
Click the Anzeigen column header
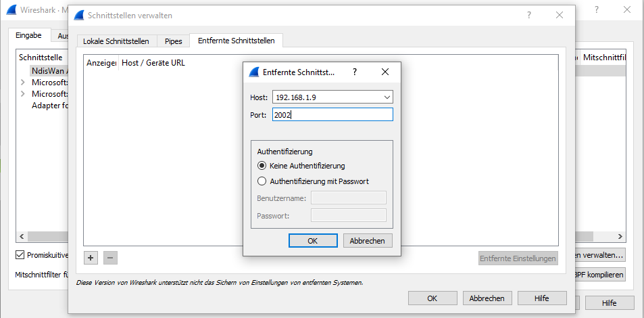click(101, 63)
